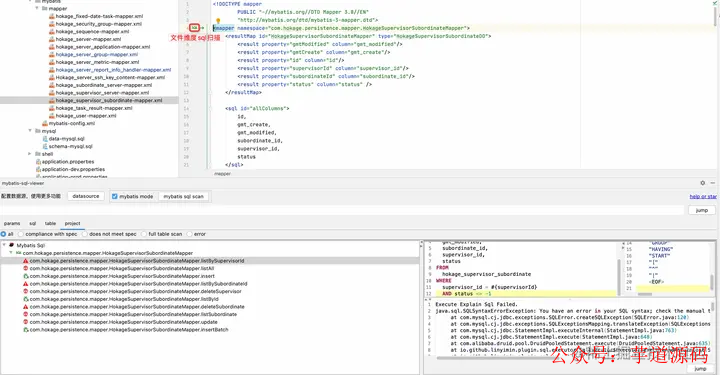Click the SQL file icon of data-mysql.sql

pyautogui.click(x=45, y=139)
